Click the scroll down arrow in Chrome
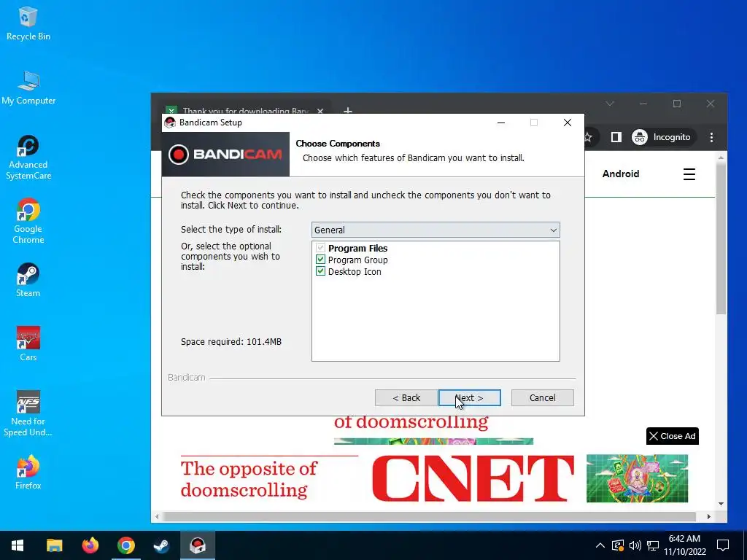The height and width of the screenshot is (560, 747). pyautogui.click(x=721, y=504)
